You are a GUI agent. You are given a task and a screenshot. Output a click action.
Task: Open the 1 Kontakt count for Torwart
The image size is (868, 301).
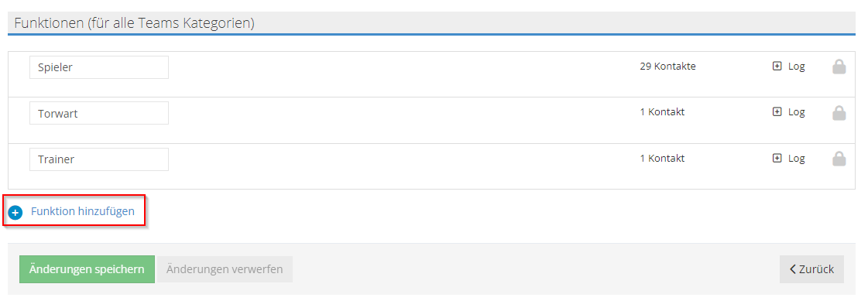coord(662,111)
